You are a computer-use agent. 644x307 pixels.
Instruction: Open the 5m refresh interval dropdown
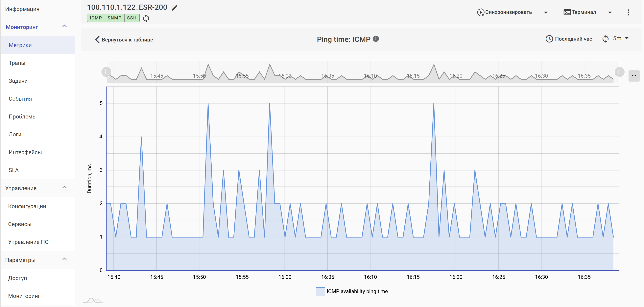(621, 38)
